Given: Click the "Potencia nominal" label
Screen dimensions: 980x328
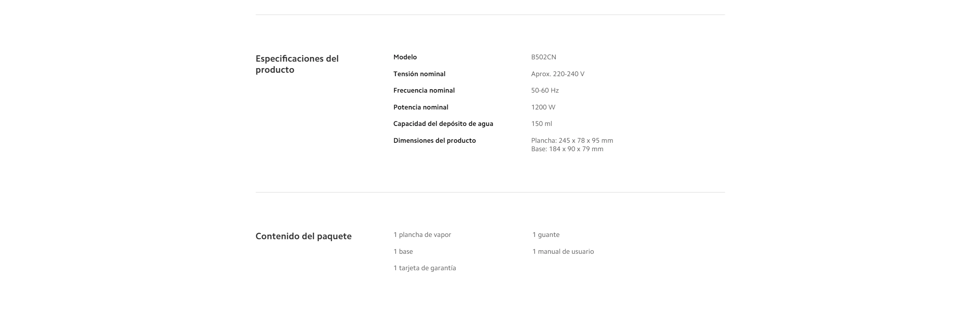Looking at the screenshot, I should coord(421,107).
